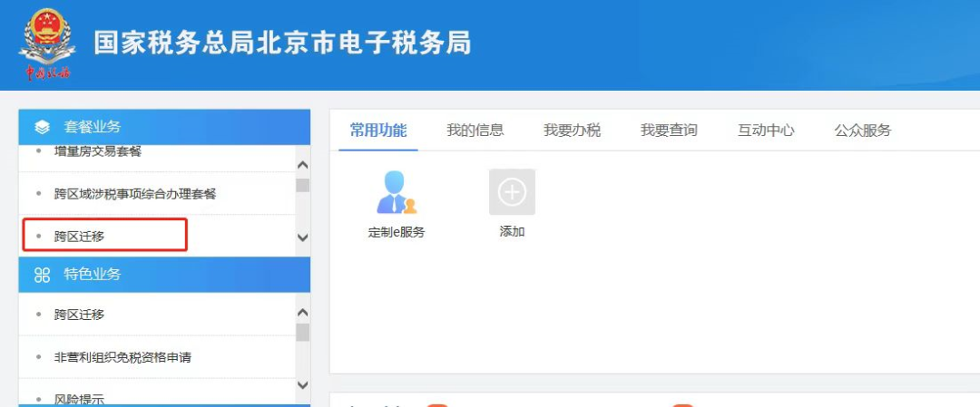Open the 风险提示 item

coord(79,400)
